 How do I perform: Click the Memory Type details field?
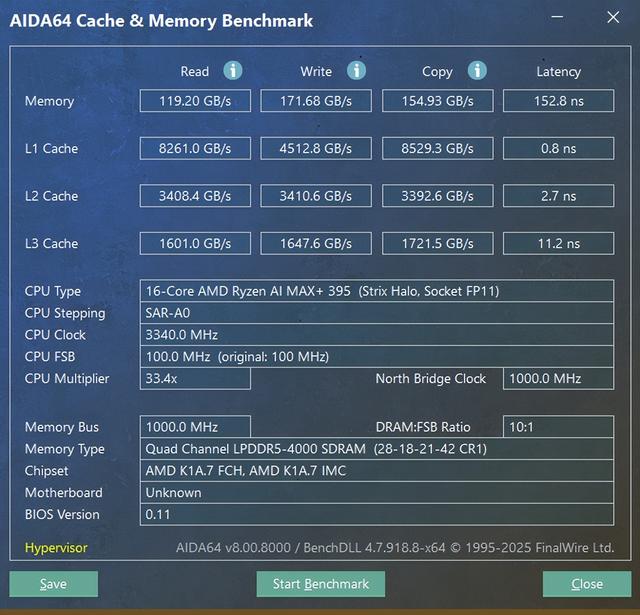coord(377,449)
